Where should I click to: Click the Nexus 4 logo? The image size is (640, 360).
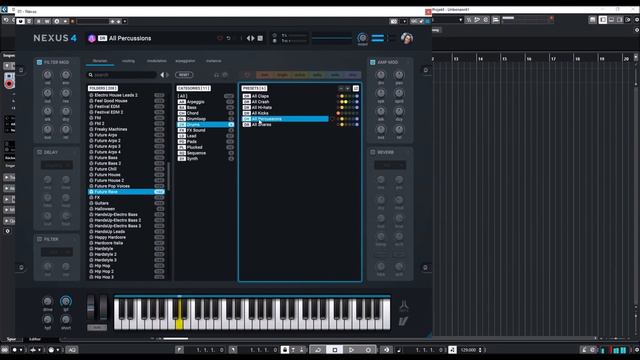pyautogui.click(x=55, y=38)
